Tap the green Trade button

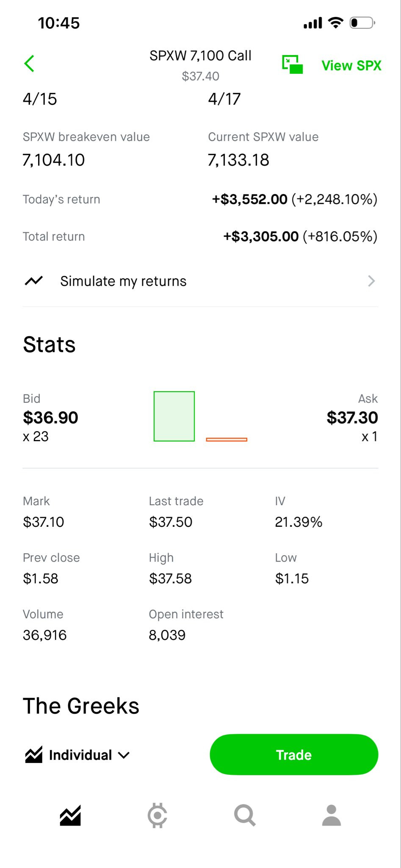pyautogui.click(x=294, y=755)
